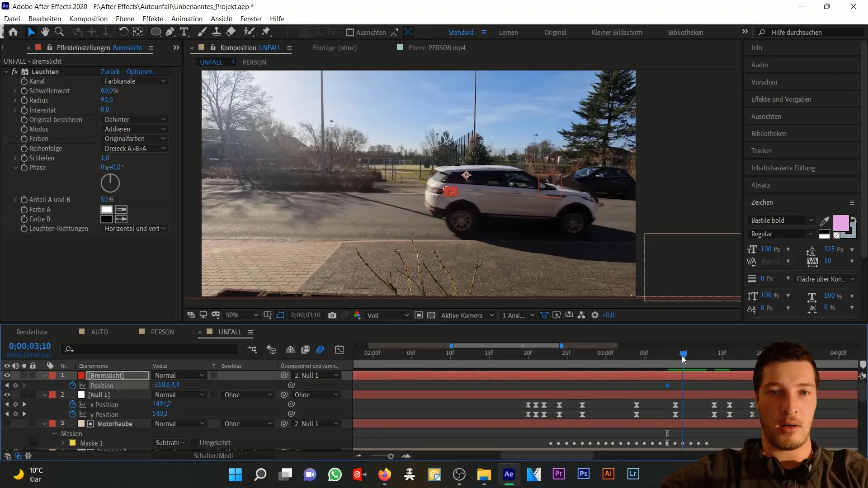Select the Ellipse shape tool
Image resolution: width=868 pixels, height=488 pixels.
coord(156,32)
